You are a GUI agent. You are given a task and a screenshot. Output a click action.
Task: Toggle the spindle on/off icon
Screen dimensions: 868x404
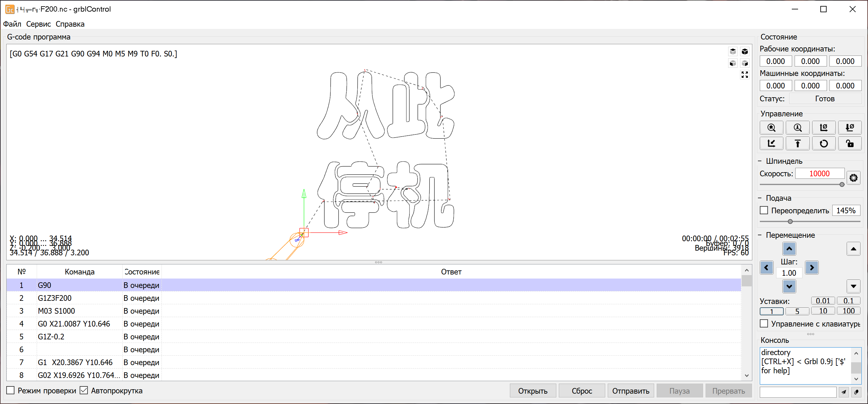point(853,178)
